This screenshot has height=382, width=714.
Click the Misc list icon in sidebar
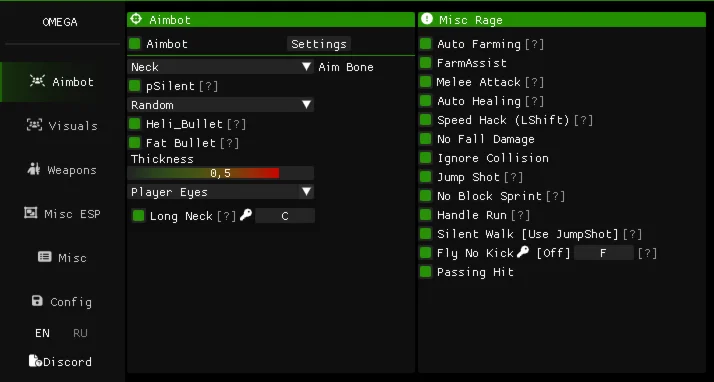(x=44, y=257)
